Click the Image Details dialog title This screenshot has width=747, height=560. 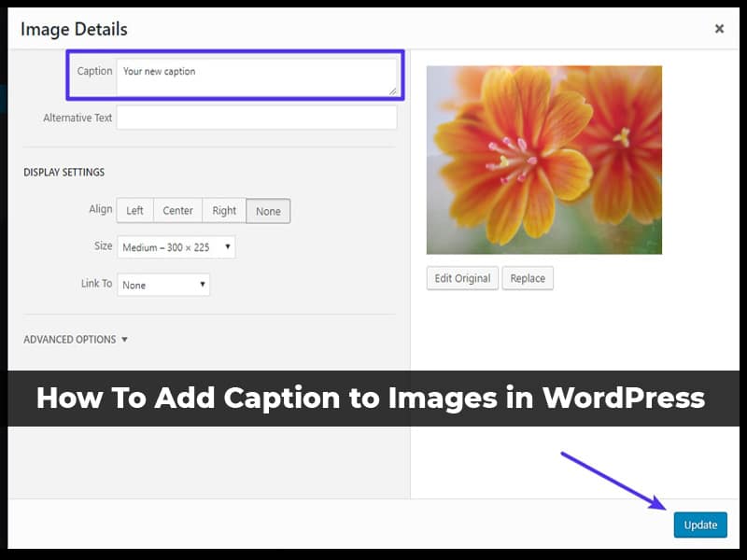coord(74,30)
